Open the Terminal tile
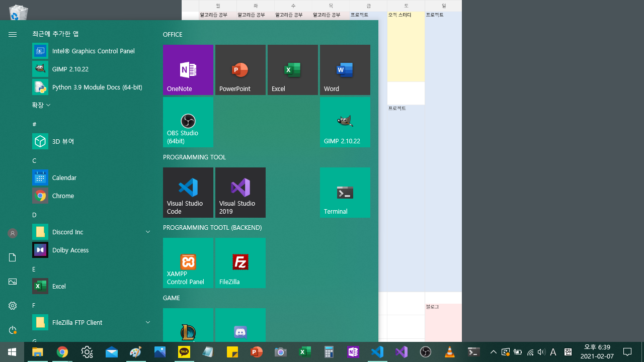This screenshot has height=362, width=644. (345, 193)
